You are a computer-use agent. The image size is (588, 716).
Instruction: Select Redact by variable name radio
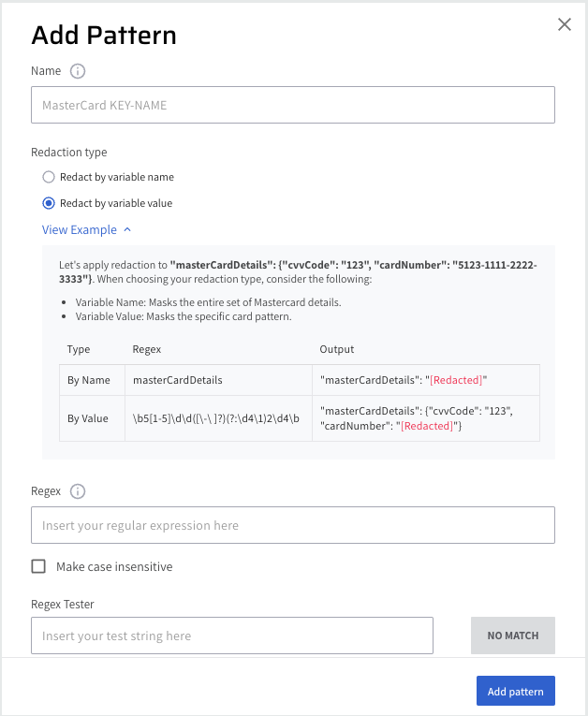(x=49, y=177)
